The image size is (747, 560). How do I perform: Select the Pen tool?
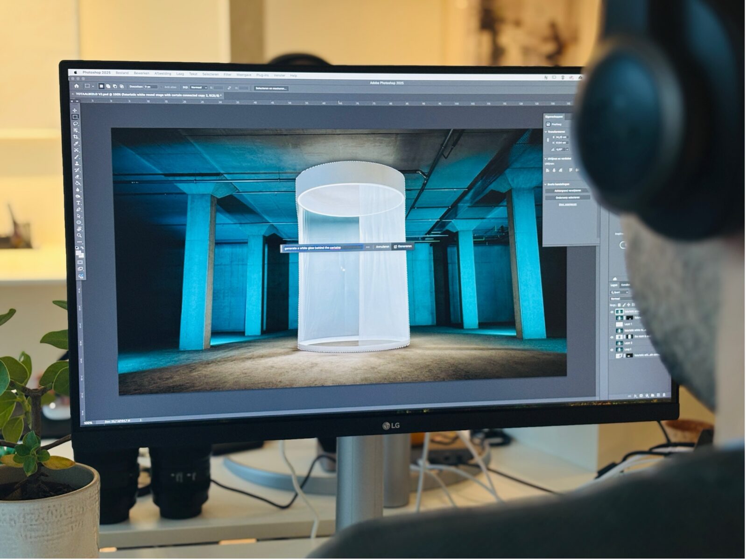[78, 209]
